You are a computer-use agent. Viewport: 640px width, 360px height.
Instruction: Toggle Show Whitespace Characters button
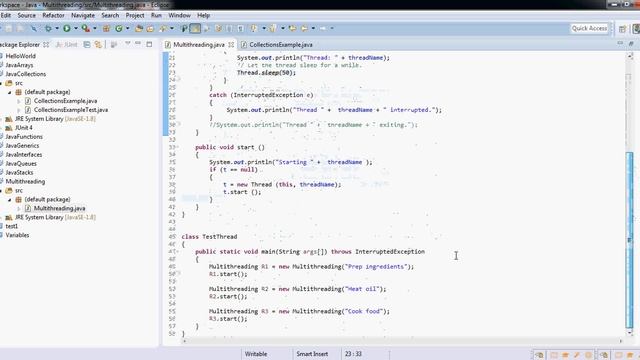[x=240, y=28]
